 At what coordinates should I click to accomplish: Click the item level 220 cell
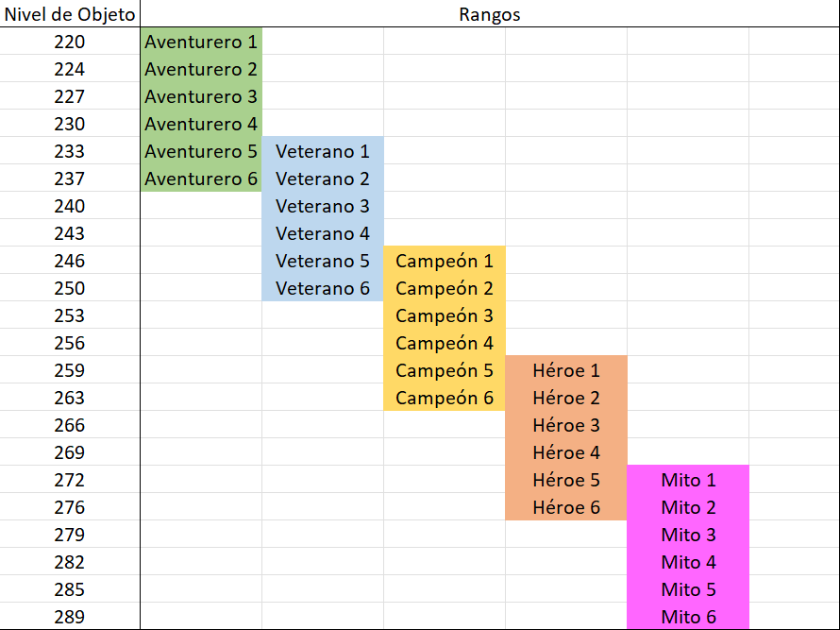point(69,42)
